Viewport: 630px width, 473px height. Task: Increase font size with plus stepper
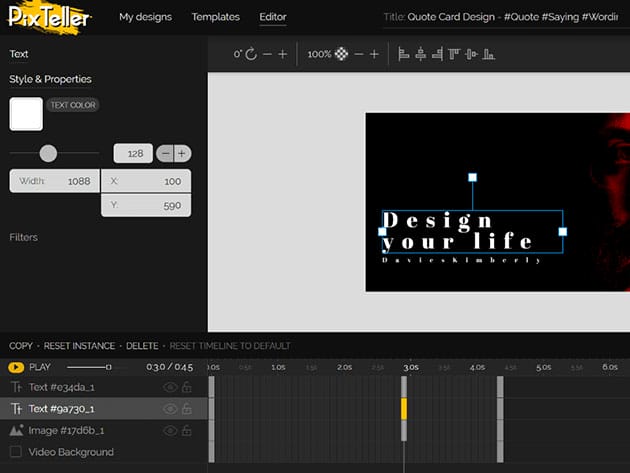click(182, 154)
